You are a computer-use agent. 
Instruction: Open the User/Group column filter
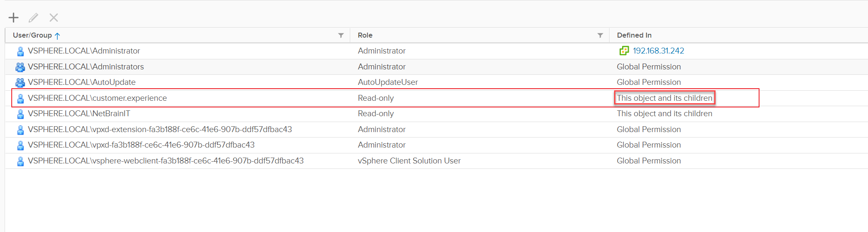click(341, 36)
